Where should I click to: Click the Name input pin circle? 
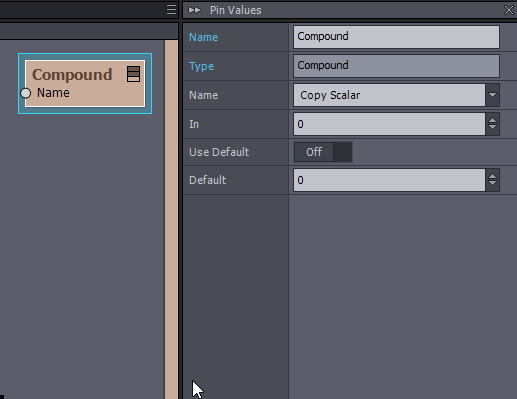(26, 93)
